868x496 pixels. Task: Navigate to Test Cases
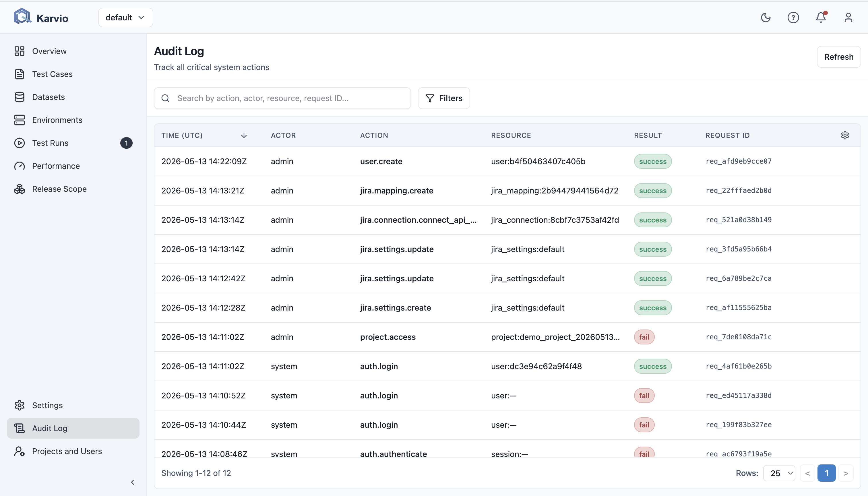(x=53, y=74)
